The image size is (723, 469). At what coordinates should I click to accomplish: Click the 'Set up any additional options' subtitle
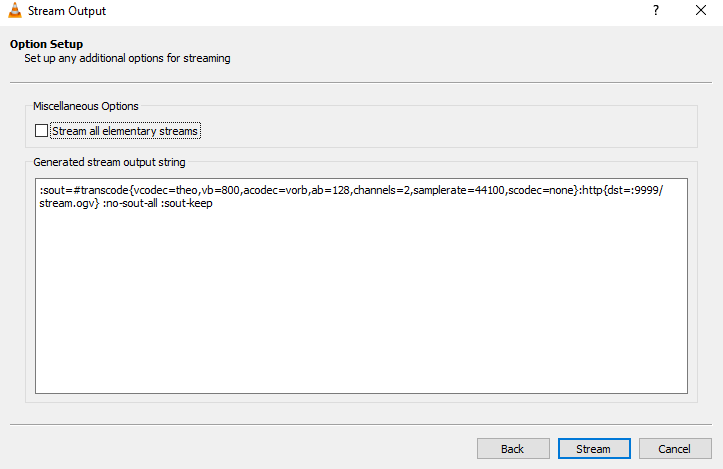pos(127,58)
